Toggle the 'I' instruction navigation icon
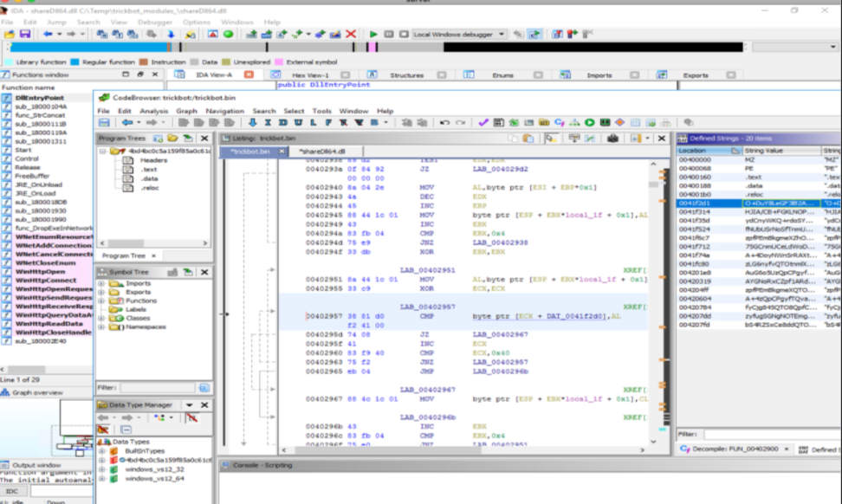 (x=268, y=123)
